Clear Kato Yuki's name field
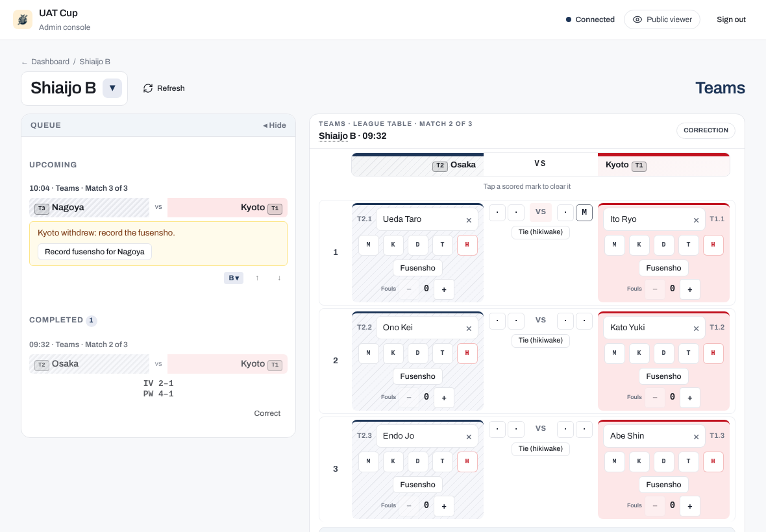The height and width of the screenshot is (532, 766). tap(696, 328)
